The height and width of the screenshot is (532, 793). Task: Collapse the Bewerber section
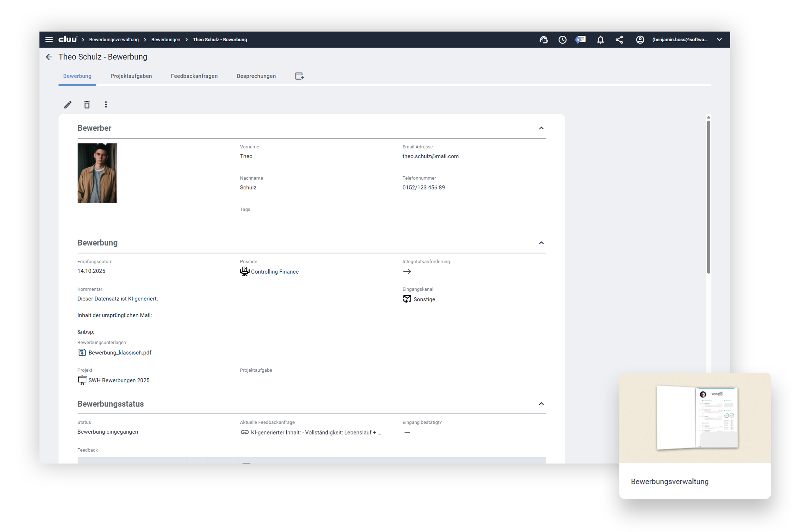[541, 128]
